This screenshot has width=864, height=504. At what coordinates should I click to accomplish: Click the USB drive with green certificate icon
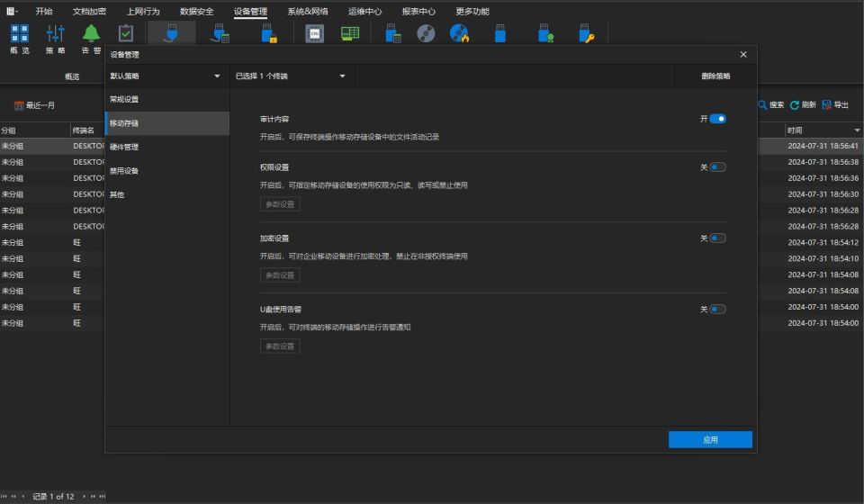pos(545,33)
